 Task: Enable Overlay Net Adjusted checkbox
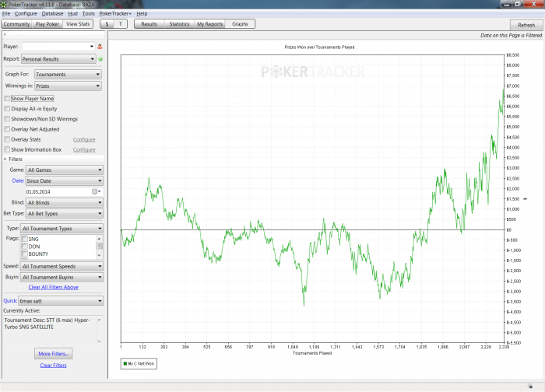click(x=7, y=129)
